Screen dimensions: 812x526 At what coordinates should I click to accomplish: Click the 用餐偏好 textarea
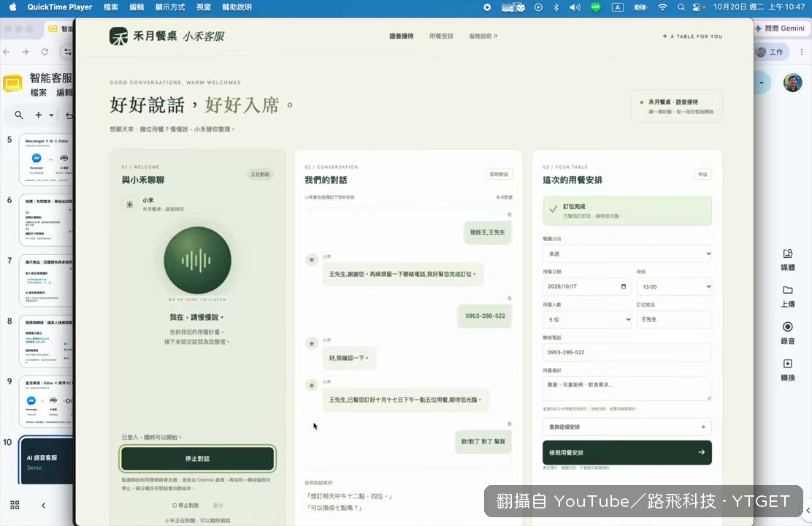[x=627, y=388]
